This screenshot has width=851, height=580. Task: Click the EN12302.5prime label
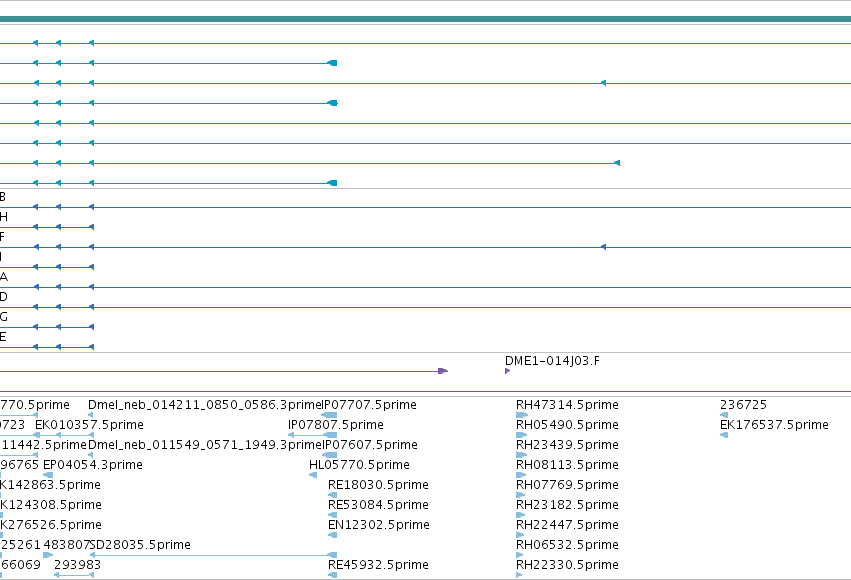378,525
